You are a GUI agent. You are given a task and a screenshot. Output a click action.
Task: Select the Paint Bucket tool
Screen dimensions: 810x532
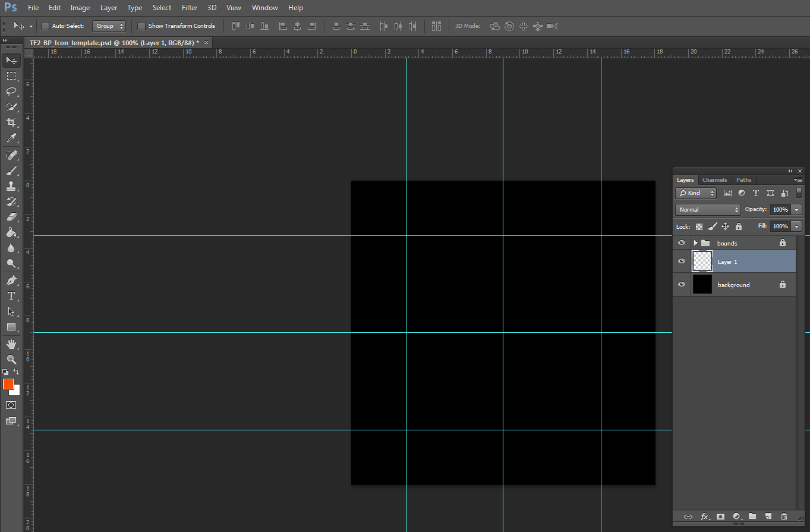(11, 232)
